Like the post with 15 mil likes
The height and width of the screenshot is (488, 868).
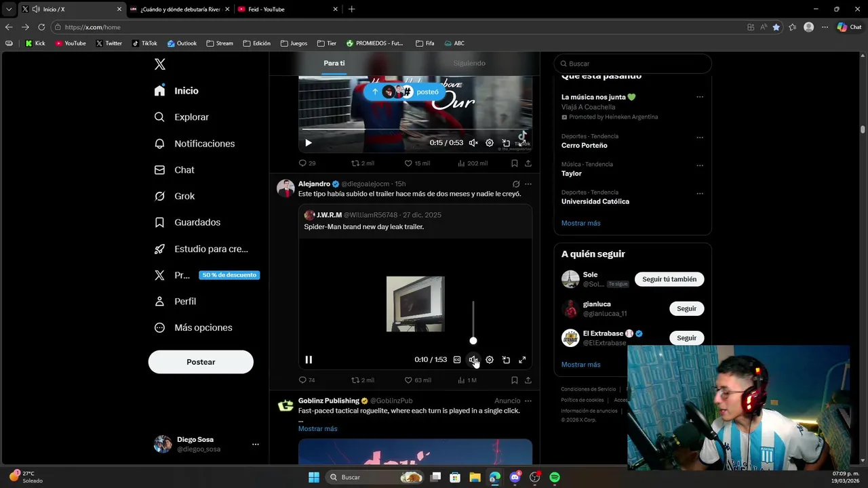coord(417,163)
